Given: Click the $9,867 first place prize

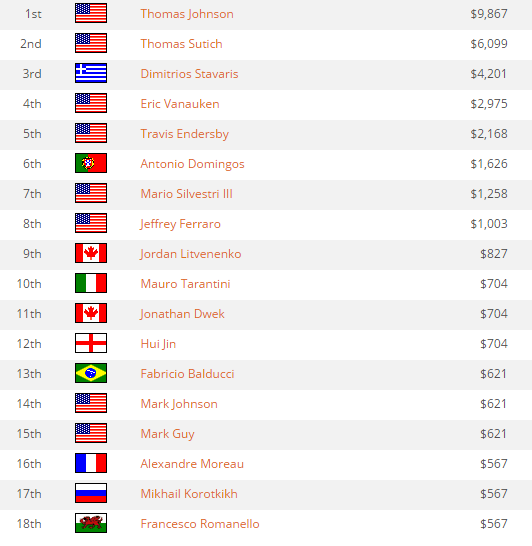Looking at the screenshot, I should [489, 14].
